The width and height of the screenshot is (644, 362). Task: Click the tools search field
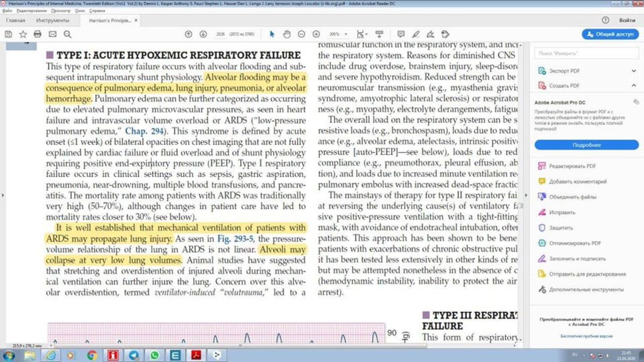[586, 53]
